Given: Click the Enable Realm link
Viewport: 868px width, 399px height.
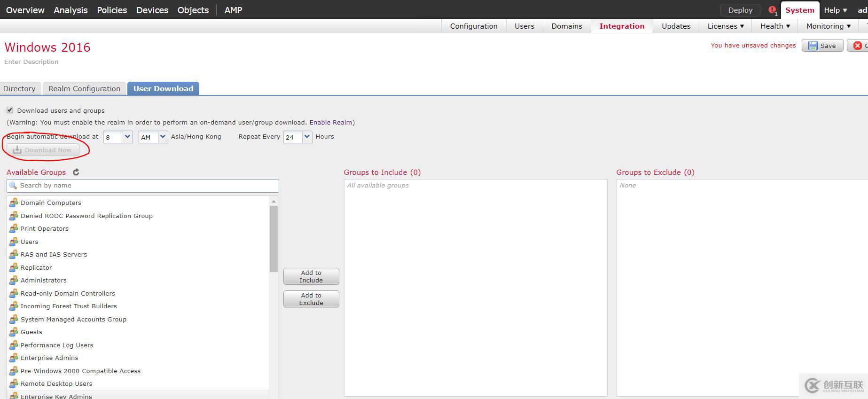Looking at the screenshot, I should [x=330, y=123].
